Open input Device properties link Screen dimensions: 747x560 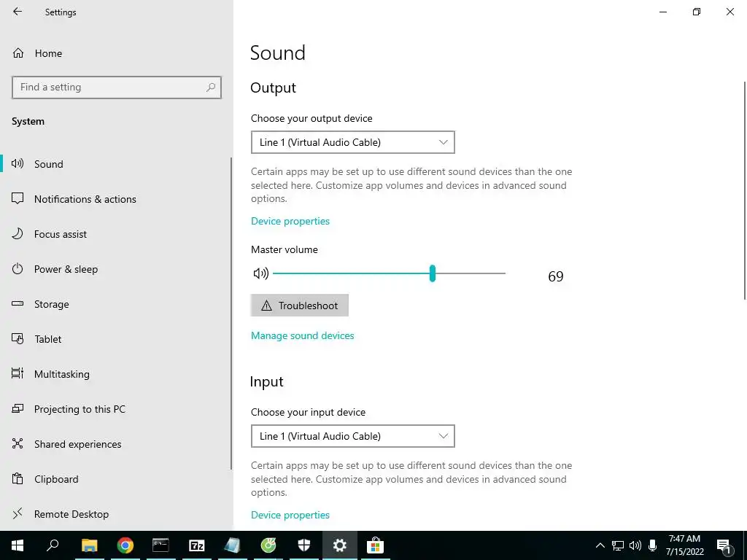tap(290, 515)
